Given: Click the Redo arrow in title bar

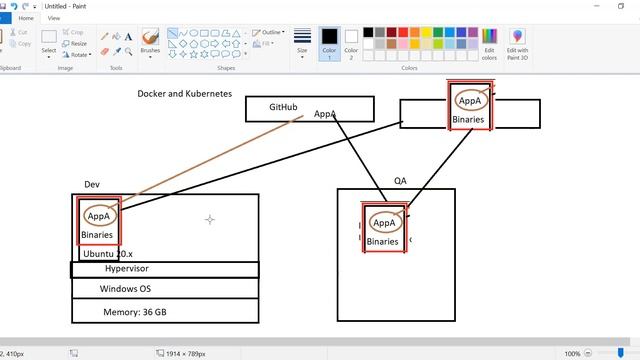Looking at the screenshot, I should pyautogui.click(x=25, y=6).
